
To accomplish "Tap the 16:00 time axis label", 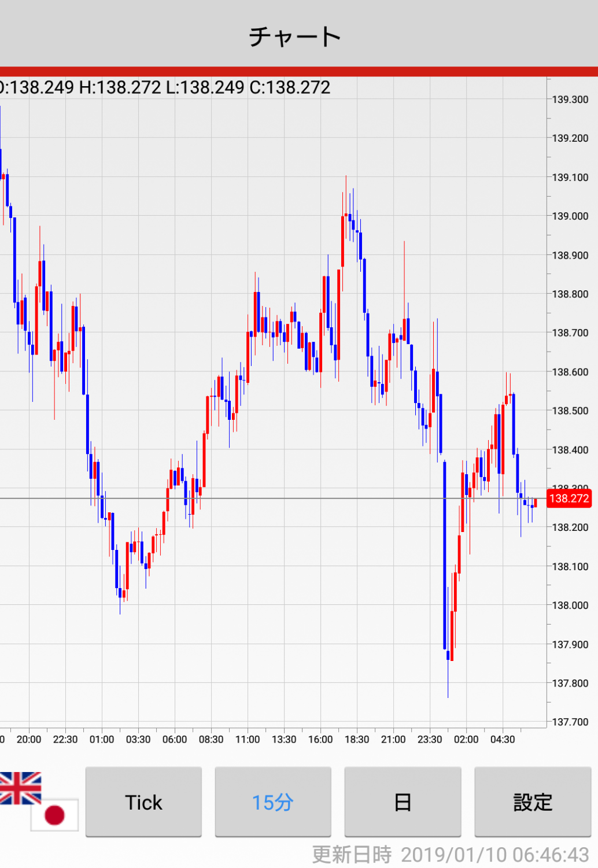I will pyautogui.click(x=320, y=739).
